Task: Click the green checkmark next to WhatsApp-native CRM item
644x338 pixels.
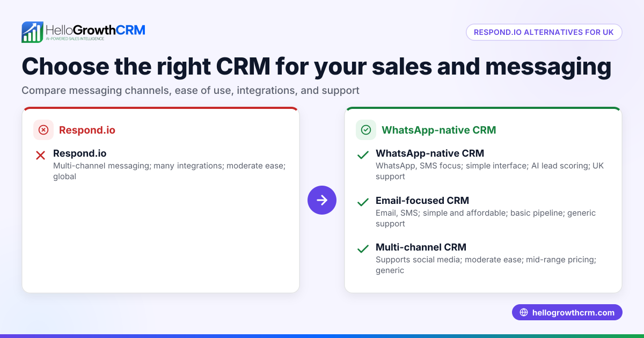Action: pyautogui.click(x=363, y=156)
